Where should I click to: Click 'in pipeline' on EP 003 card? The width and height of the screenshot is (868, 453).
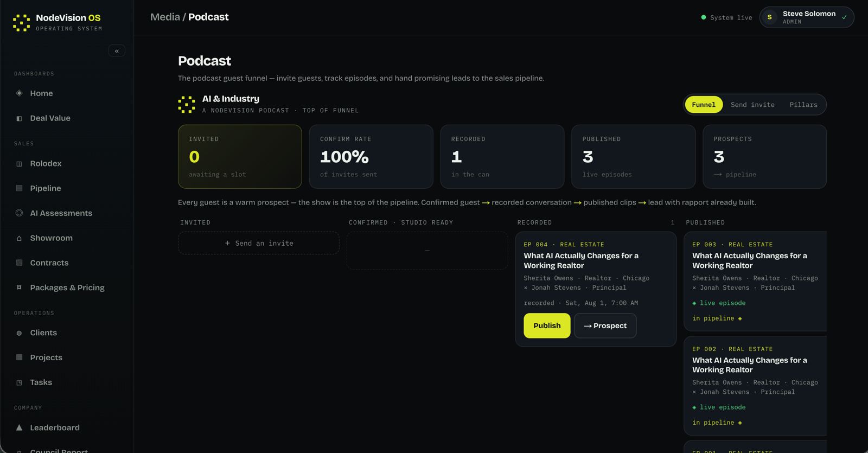(717, 318)
